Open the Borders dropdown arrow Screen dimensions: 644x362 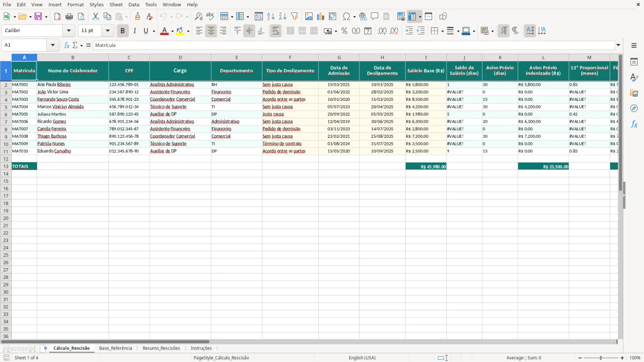442,31
